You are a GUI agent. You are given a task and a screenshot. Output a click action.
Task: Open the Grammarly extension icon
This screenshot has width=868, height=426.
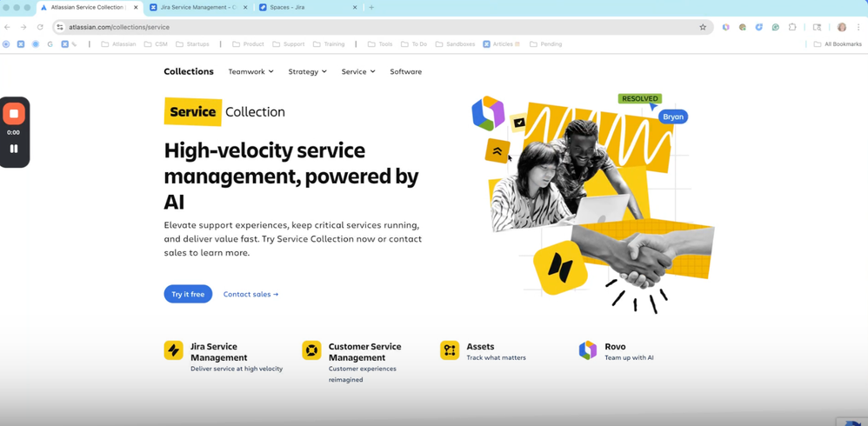pos(776,27)
